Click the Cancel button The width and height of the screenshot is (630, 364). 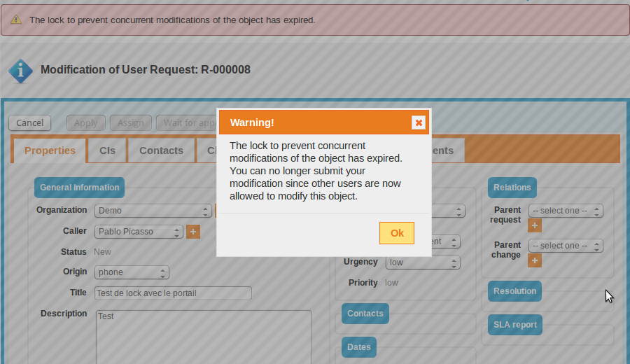(x=29, y=123)
